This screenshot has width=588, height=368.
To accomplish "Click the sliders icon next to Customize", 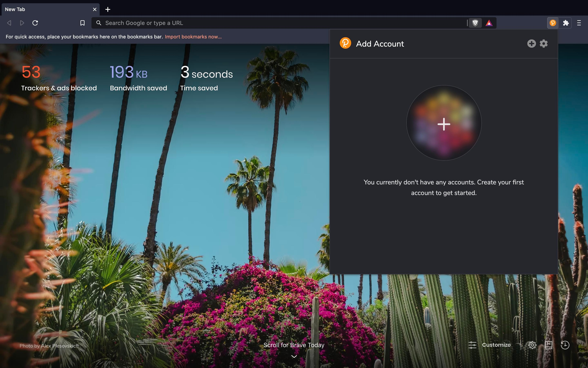I will click(472, 345).
